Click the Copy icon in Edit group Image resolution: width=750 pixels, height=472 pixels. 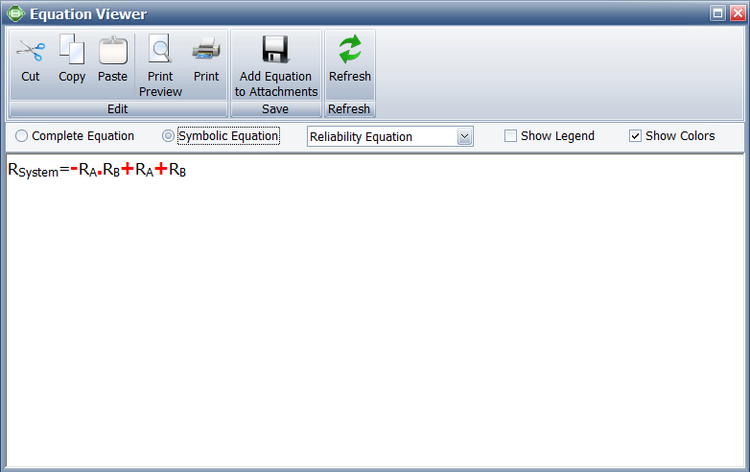[72, 49]
